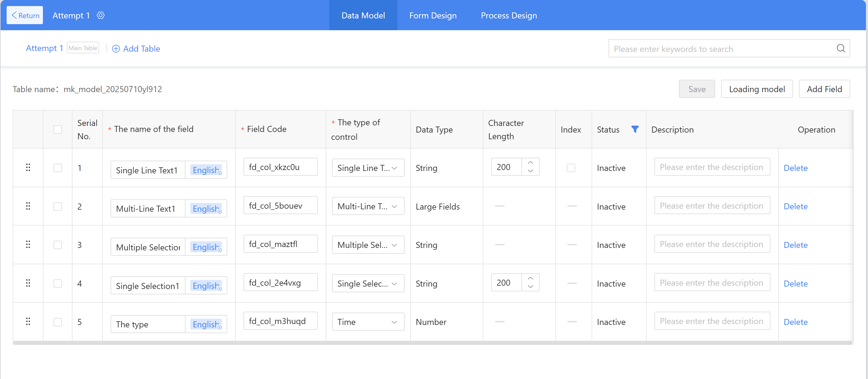The image size is (868, 379).
Task: Expand the Time control type dropdown
Action: (368, 322)
